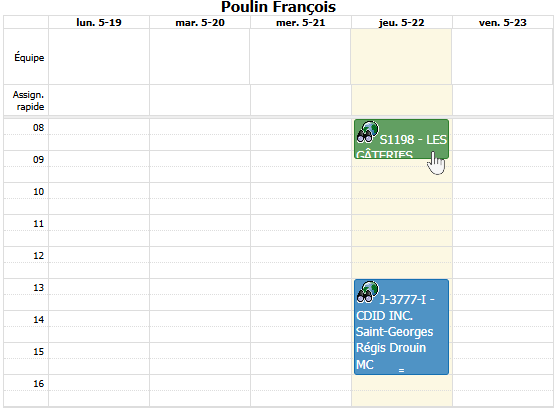558x413 pixels.
Task: Select the jeu. 5-22 day header
Action: 402,22
